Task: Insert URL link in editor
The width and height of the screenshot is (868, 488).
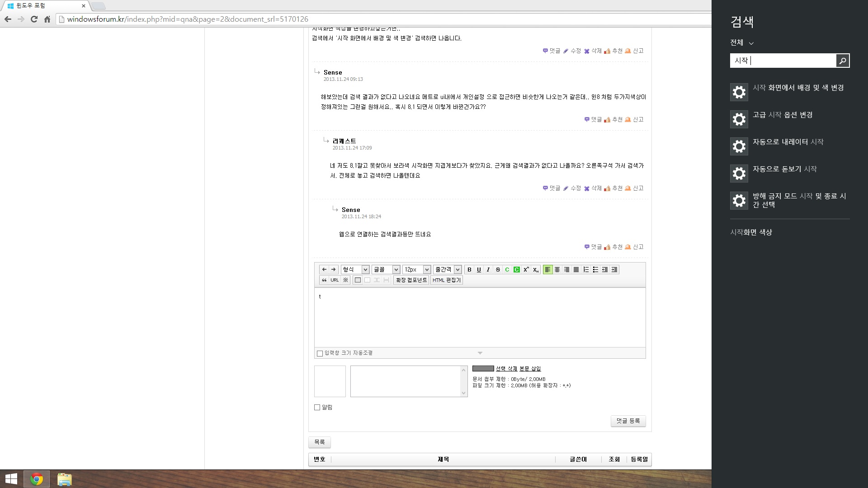Action: (335, 280)
